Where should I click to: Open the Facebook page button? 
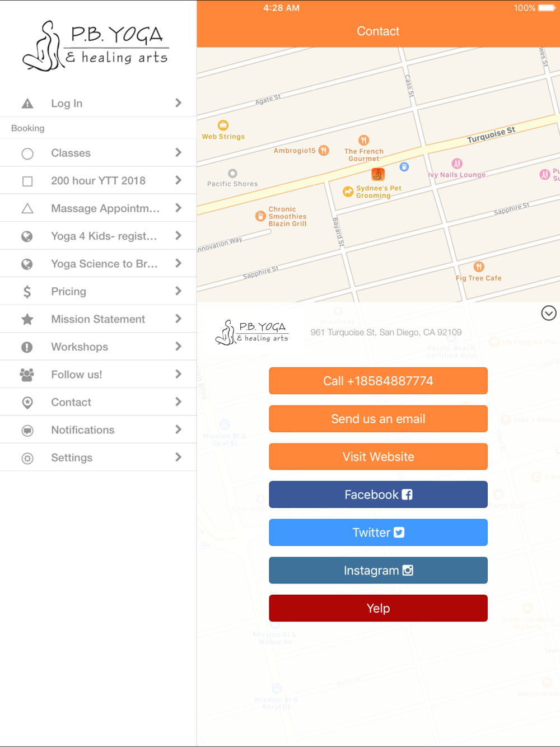pyautogui.click(x=378, y=494)
